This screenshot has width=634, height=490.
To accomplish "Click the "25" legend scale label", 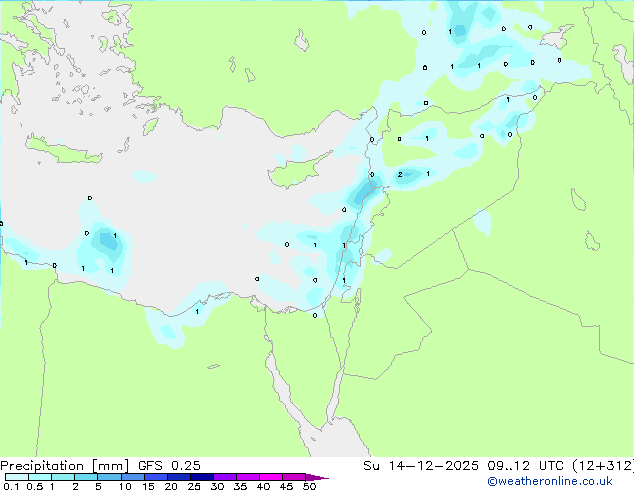I will coord(194,486).
